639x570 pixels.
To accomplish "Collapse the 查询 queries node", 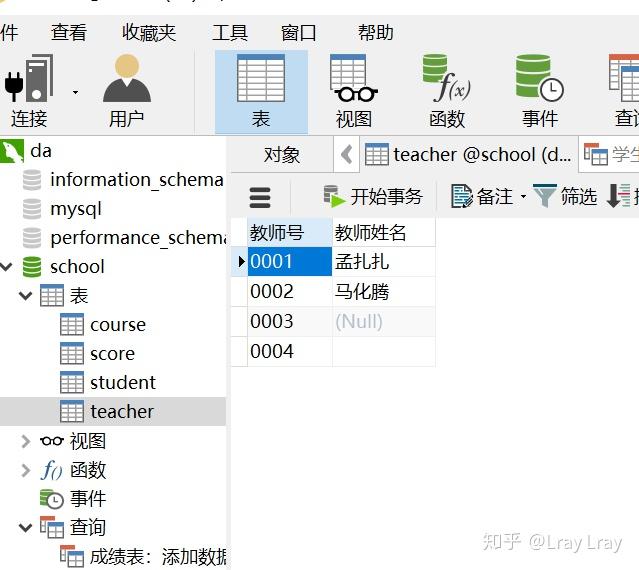I will point(25,528).
